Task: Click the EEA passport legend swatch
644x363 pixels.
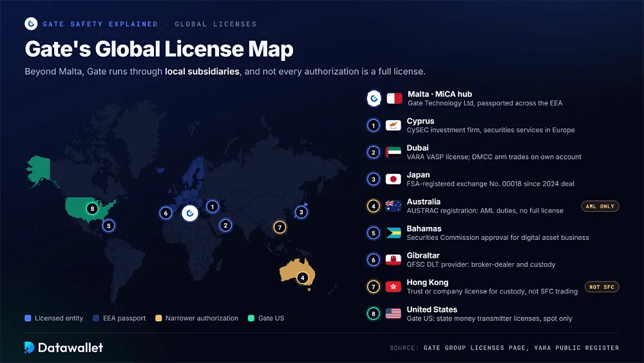Action: point(96,319)
